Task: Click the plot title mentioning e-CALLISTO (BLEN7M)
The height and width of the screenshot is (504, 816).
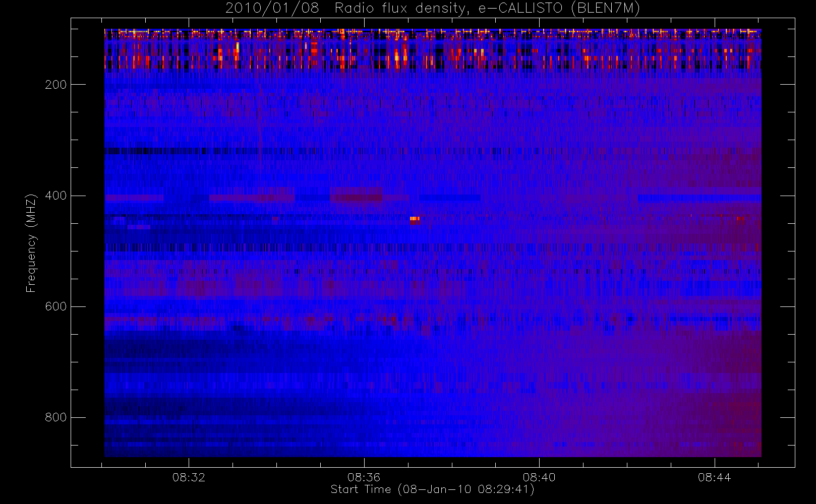Action: pyautogui.click(x=433, y=9)
